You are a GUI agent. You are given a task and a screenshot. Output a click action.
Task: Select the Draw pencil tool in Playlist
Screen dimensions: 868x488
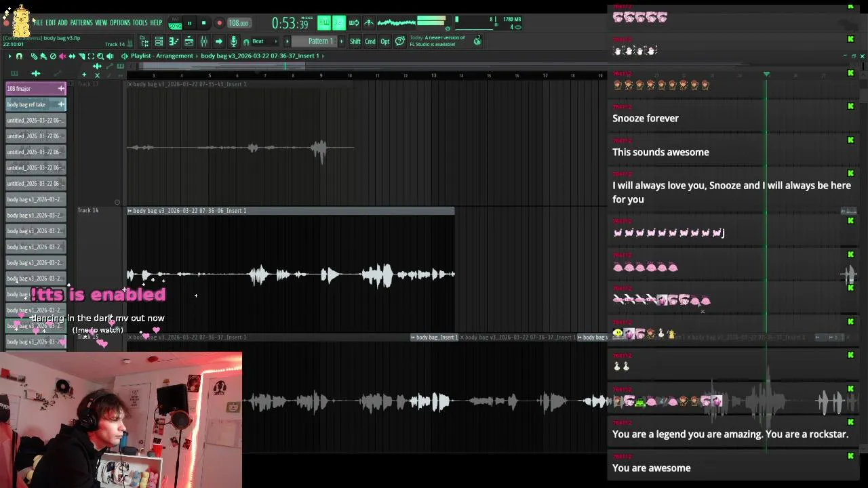coord(34,56)
